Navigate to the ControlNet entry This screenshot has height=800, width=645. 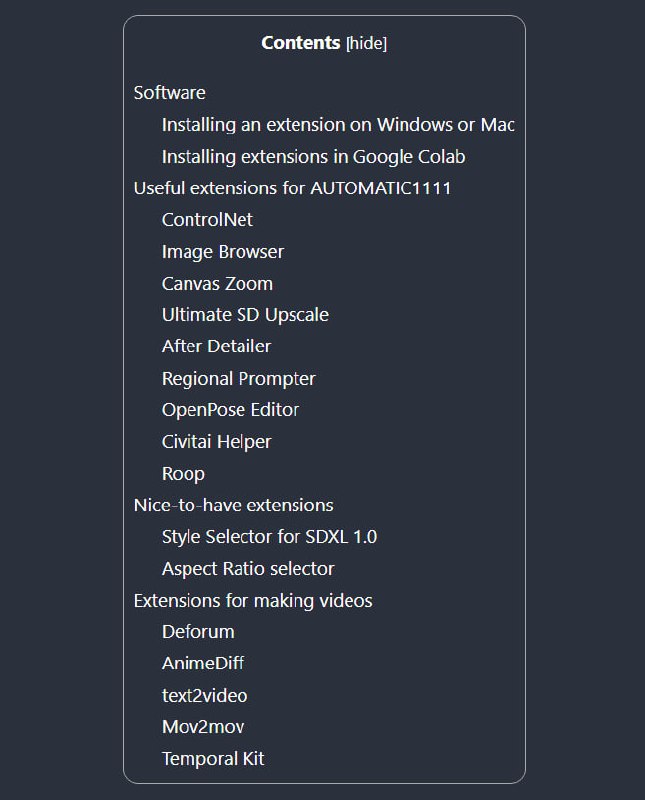tap(207, 220)
